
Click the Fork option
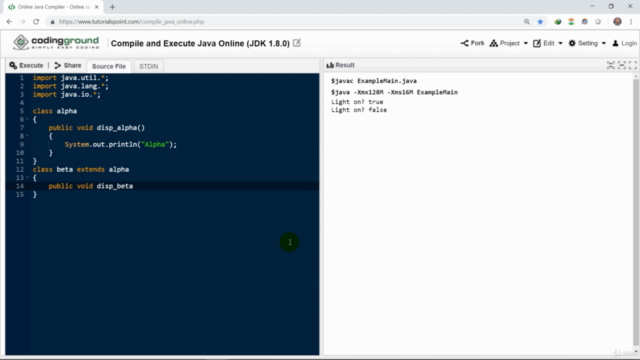coord(472,43)
